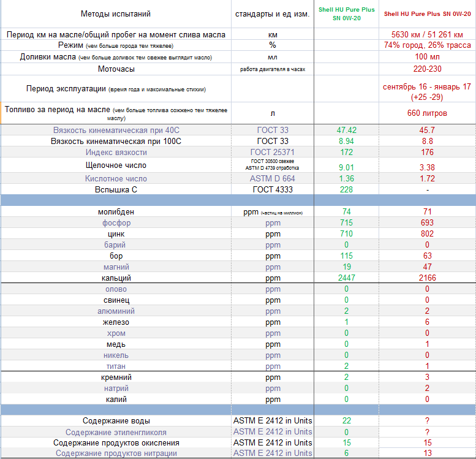The width and height of the screenshot is (476, 459).
Task: Click the red 'Shell HU Pure Plus SN 0W-20' header
Action: pos(427,14)
